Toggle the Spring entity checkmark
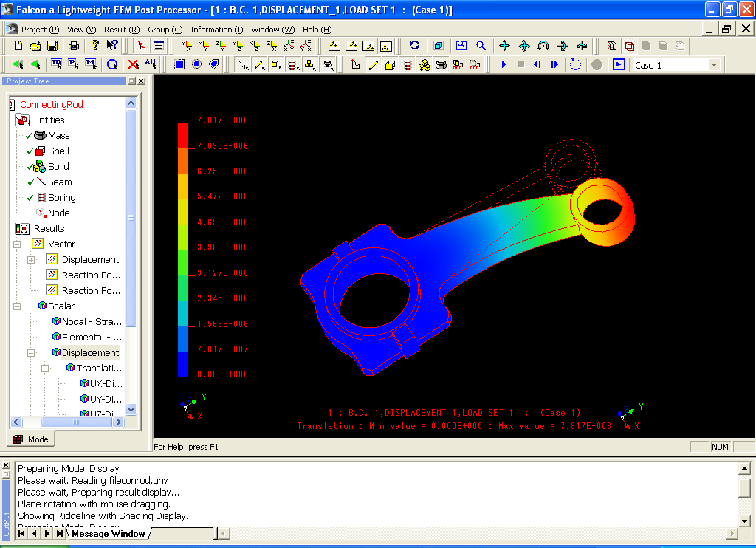The image size is (756, 548). coord(30,198)
